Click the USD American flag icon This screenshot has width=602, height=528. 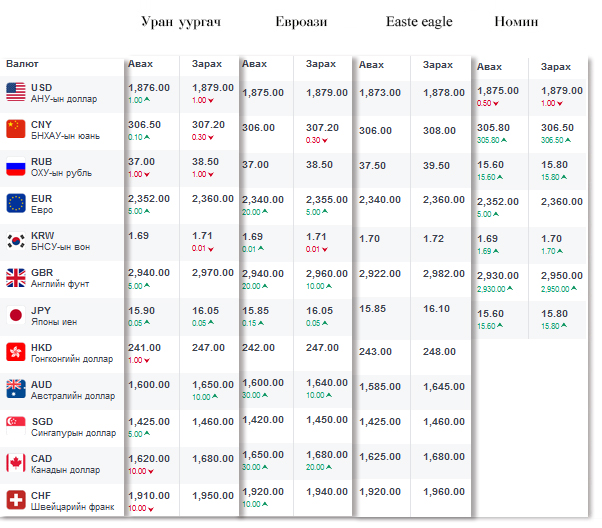[x=15, y=93]
